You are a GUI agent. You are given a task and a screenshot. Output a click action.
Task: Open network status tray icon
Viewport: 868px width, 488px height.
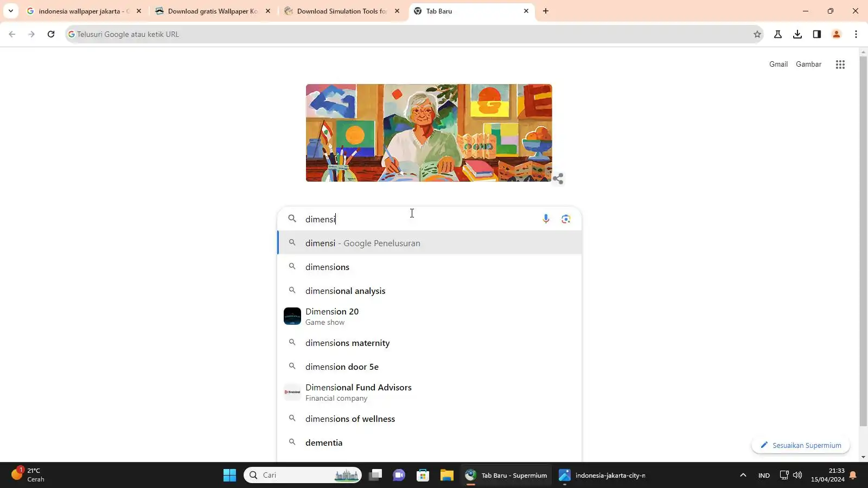(x=784, y=475)
